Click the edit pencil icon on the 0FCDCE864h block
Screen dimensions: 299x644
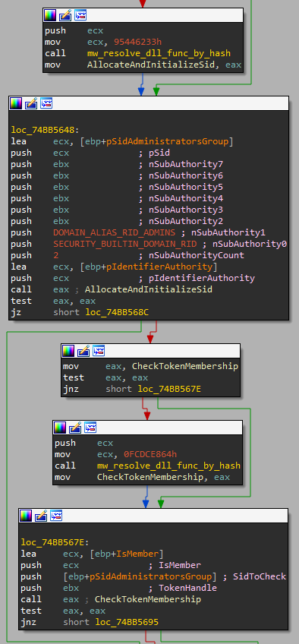click(75, 428)
